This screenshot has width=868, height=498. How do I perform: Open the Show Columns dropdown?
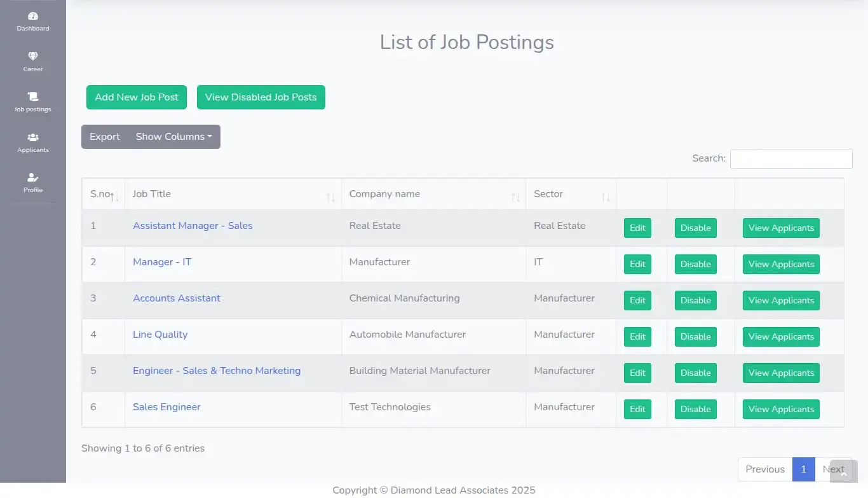(173, 136)
